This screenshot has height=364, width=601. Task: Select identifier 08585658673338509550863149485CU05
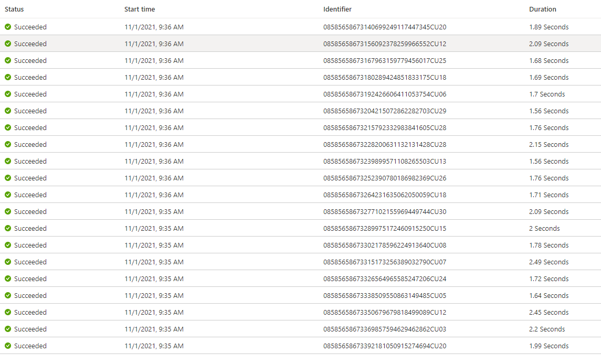(x=385, y=296)
